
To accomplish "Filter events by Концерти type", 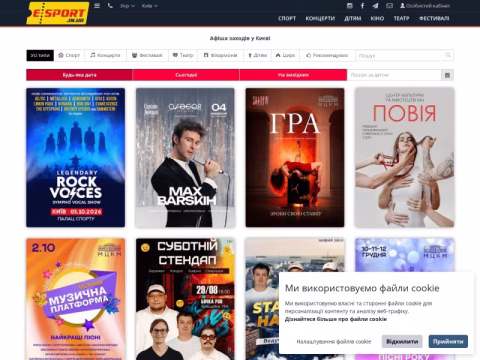I will click(x=105, y=55).
